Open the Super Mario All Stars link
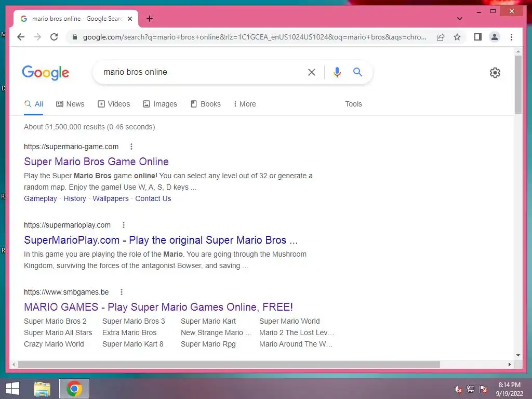Screen dimensions: 532x399 pyautogui.click(x=58, y=332)
